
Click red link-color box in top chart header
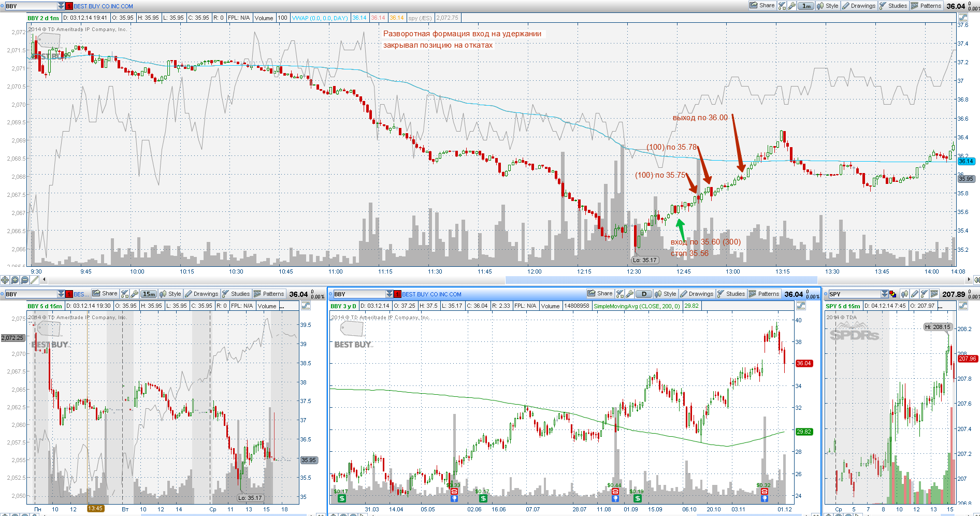click(x=69, y=6)
